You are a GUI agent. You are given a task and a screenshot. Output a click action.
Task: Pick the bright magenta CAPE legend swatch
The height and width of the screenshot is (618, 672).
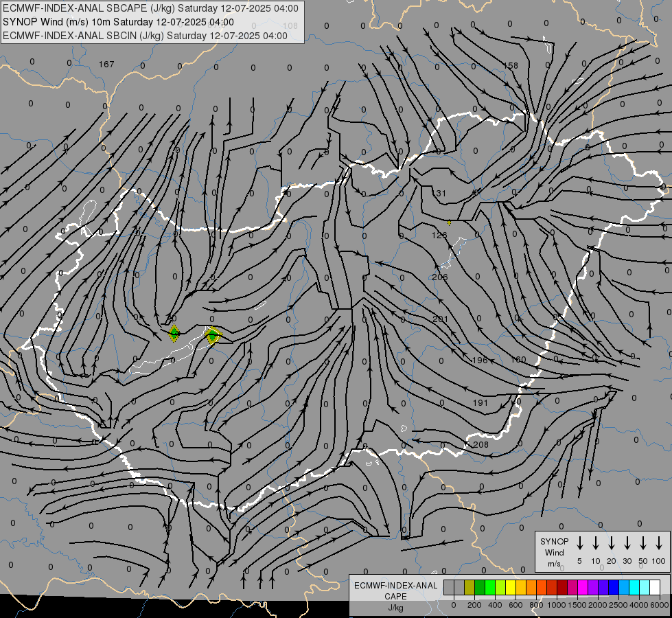pos(583,588)
